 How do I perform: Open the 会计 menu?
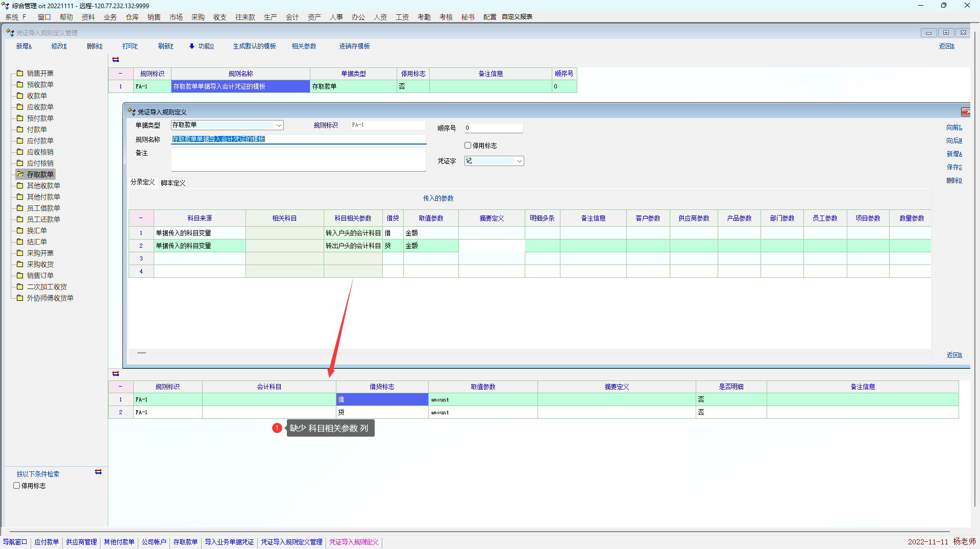(x=292, y=17)
